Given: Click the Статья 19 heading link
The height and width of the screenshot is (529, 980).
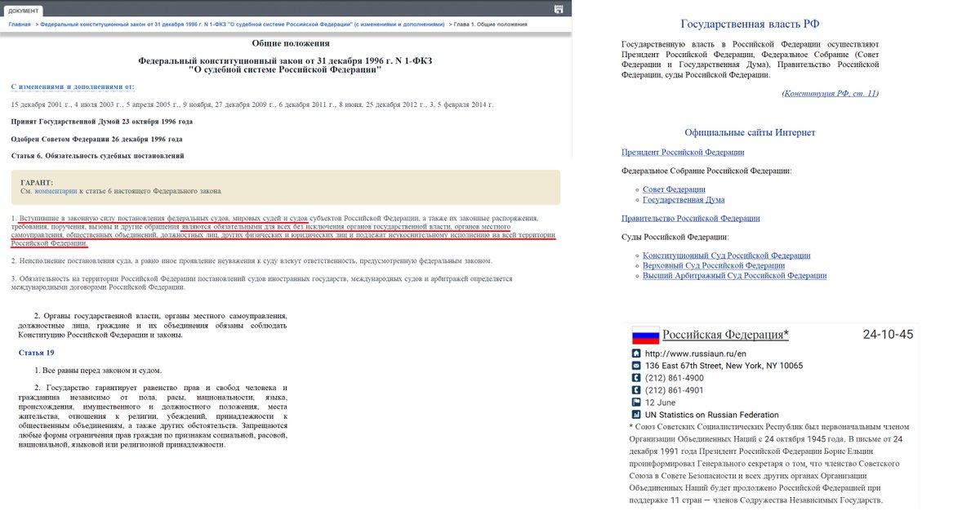Looking at the screenshot, I should (x=37, y=353).
